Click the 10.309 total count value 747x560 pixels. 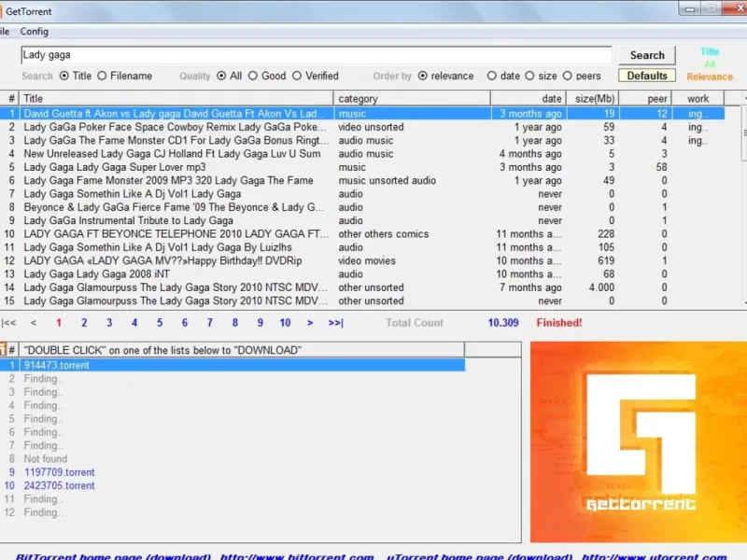pos(503,323)
